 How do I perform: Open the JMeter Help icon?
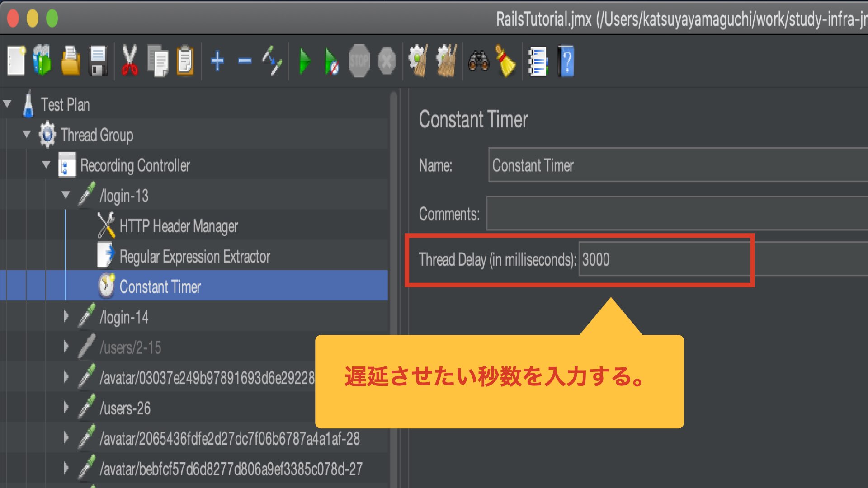pyautogui.click(x=566, y=61)
